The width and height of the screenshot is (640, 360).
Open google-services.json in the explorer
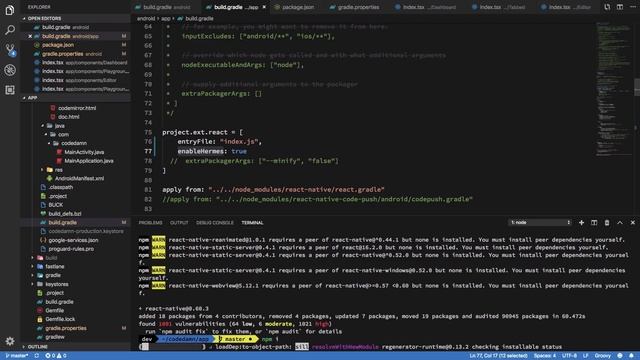click(x=73, y=240)
